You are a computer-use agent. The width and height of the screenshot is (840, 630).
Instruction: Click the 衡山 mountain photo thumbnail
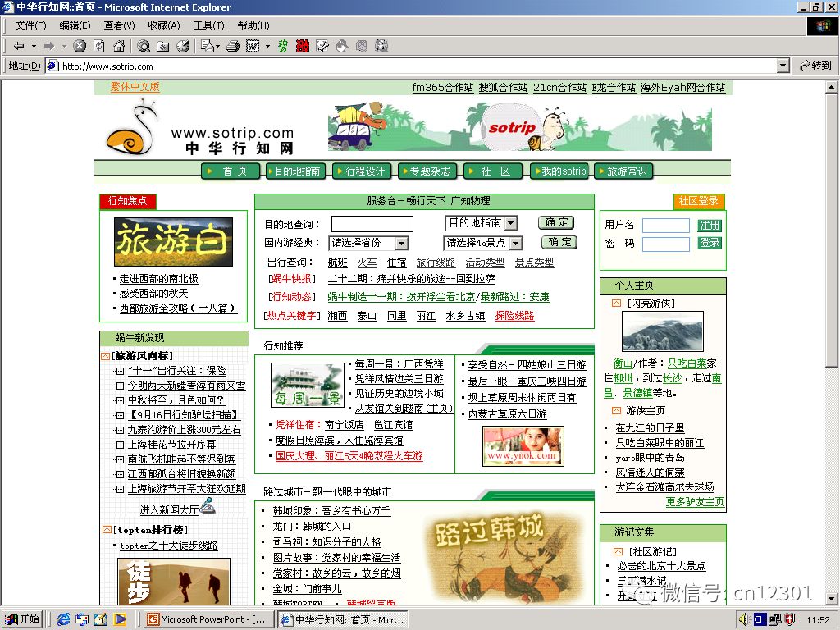coord(663,331)
